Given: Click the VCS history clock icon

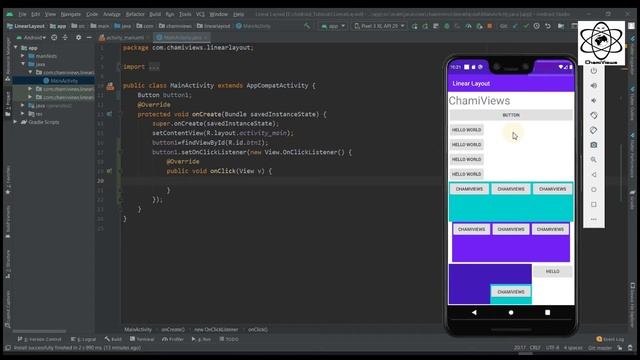Looking at the screenshot, I should click(537, 26).
